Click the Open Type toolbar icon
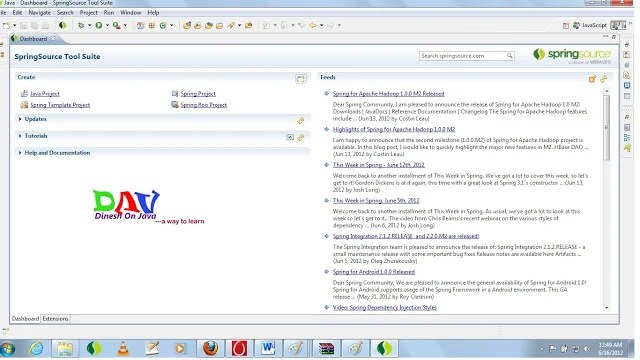Image resolution: width=640 pixels, height=360 pixels. tap(187, 25)
